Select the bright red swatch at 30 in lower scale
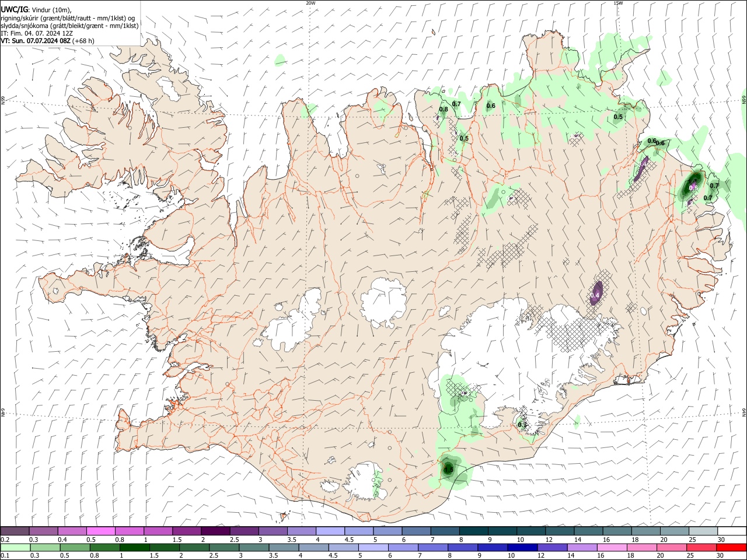The width and height of the screenshot is (747, 560). [x=731, y=547]
